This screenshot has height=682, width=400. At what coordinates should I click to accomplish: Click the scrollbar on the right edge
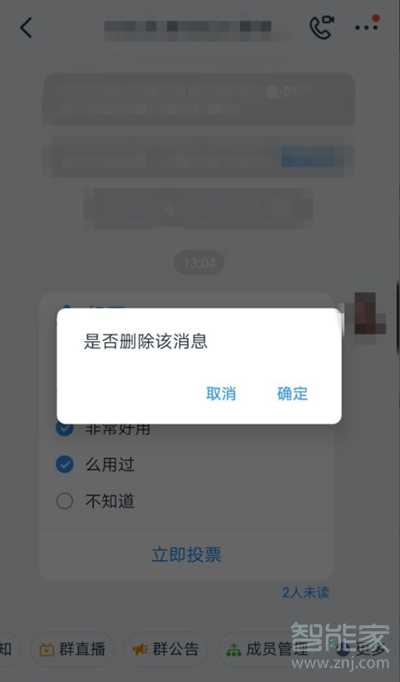397,320
